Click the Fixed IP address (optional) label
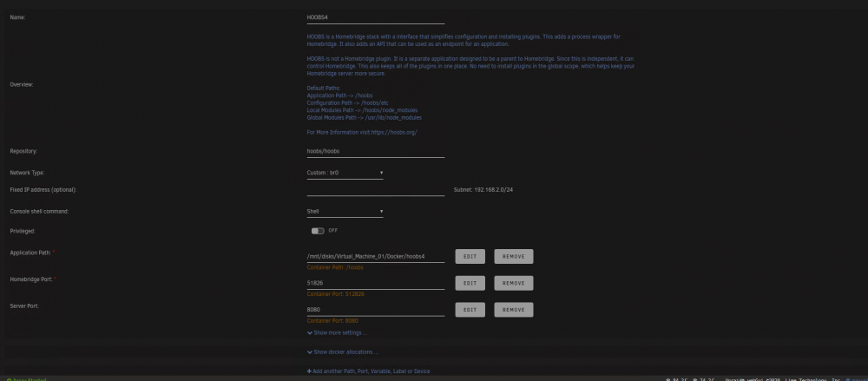The height and width of the screenshot is (381, 868). pos(43,190)
